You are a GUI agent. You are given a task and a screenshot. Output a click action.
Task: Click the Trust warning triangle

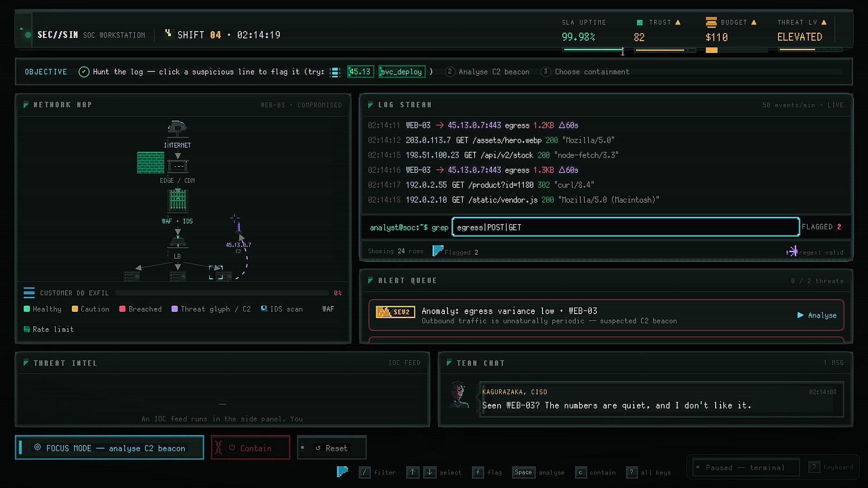(x=678, y=23)
